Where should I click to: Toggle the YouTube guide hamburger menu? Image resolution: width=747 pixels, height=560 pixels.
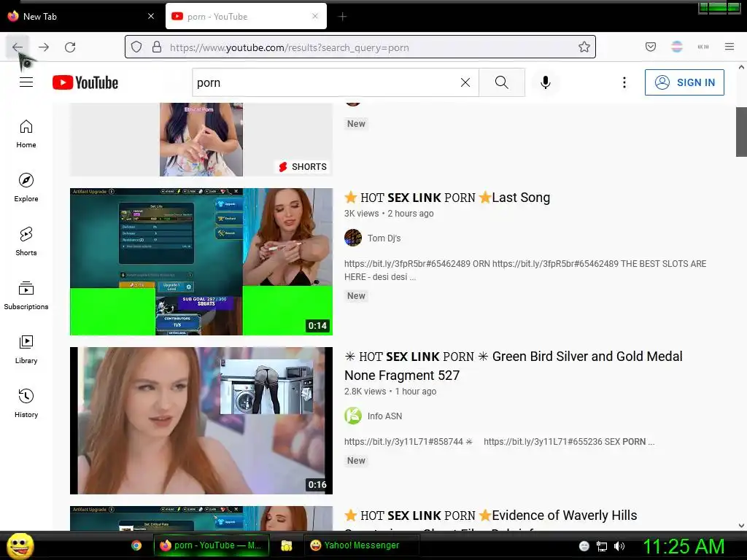point(26,82)
